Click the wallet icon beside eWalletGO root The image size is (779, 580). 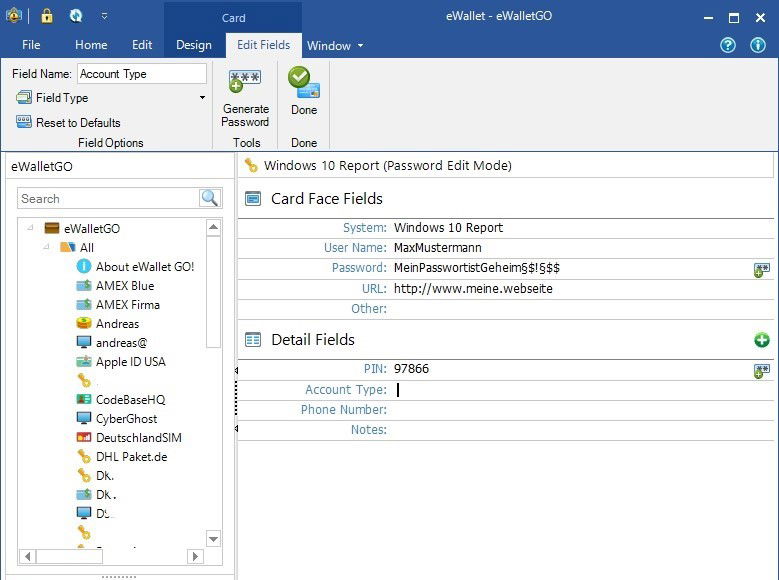click(52, 228)
